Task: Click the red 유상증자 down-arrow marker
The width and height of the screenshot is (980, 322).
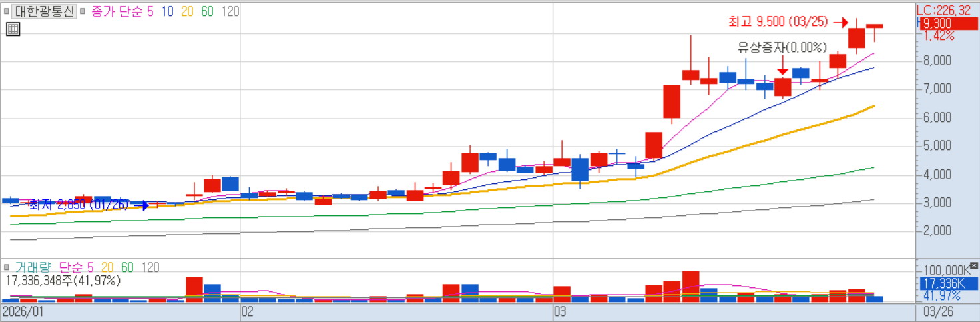Action: [782, 69]
